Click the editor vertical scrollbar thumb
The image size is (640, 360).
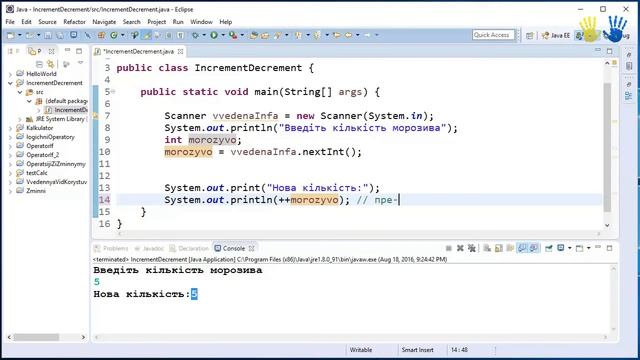607,147
